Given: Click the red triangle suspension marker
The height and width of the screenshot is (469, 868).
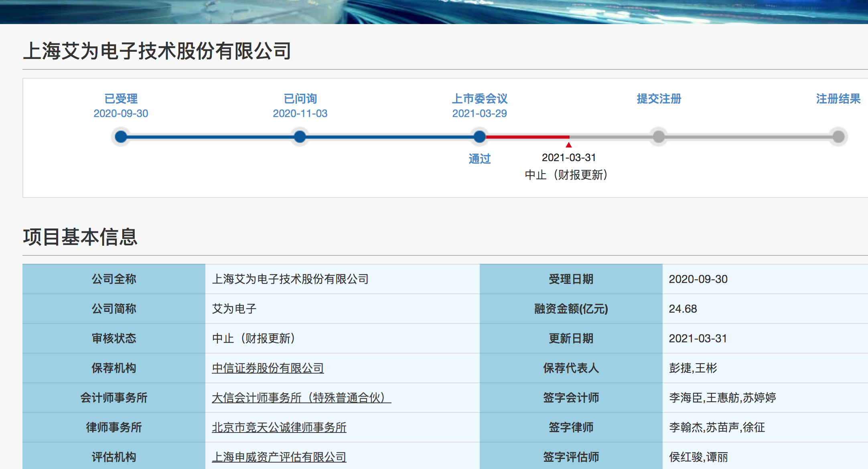Looking at the screenshot, I should click(569, 145).
